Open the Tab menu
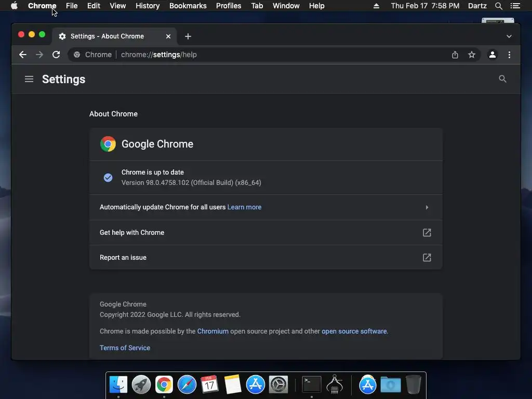 click(x=257, y=6)
